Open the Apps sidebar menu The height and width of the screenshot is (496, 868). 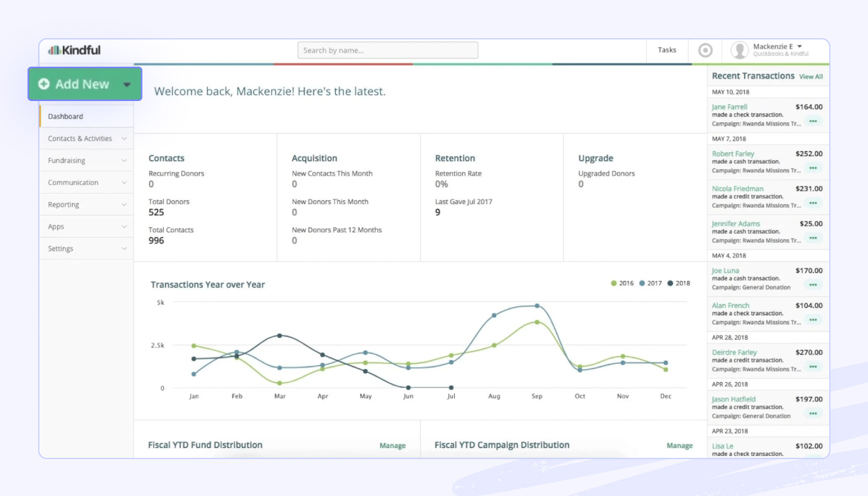click(86, 227)
